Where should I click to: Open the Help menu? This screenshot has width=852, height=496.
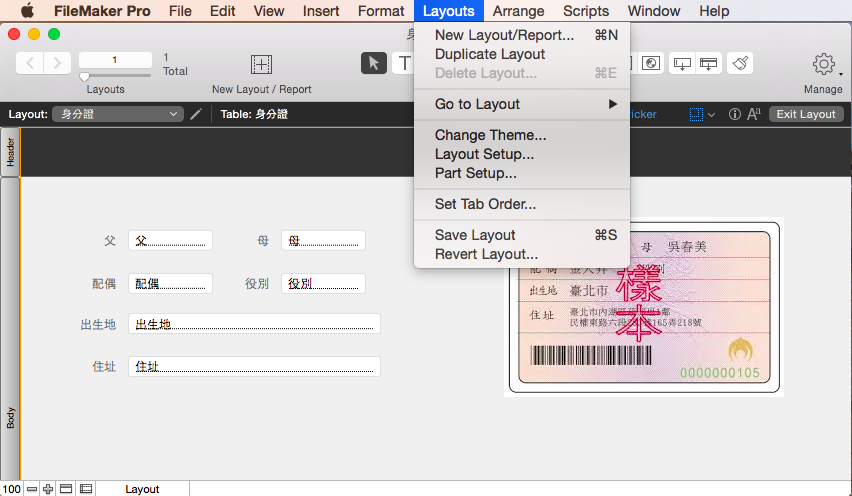click(x=714, y=11)
